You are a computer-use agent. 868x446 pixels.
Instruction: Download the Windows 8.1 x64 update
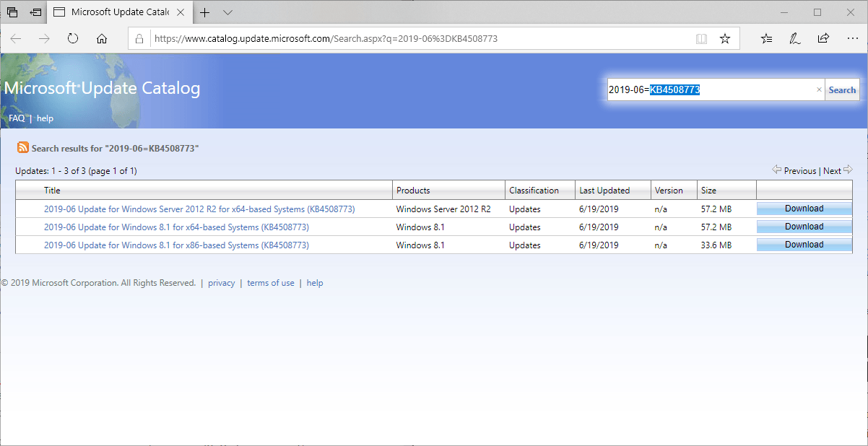pos(804,227)
